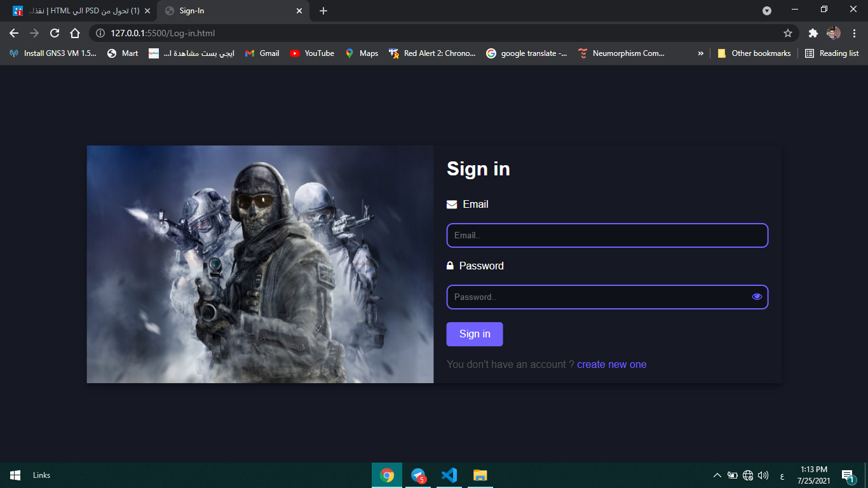
Task: Switch keyboard language in the system tray
Action: (783, 475)
